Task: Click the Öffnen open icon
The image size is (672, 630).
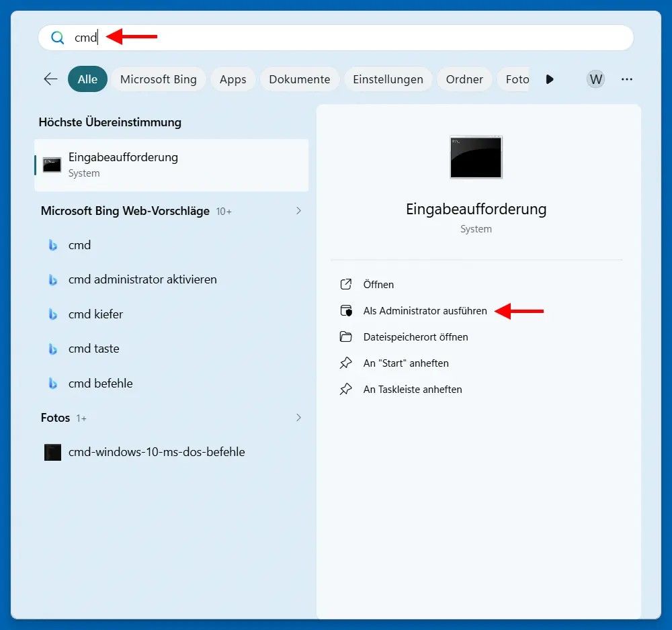Action: pos(346,284)
